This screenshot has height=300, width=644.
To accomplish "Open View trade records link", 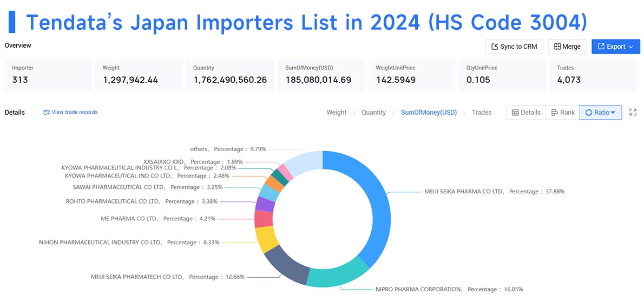I will point(74,112).
